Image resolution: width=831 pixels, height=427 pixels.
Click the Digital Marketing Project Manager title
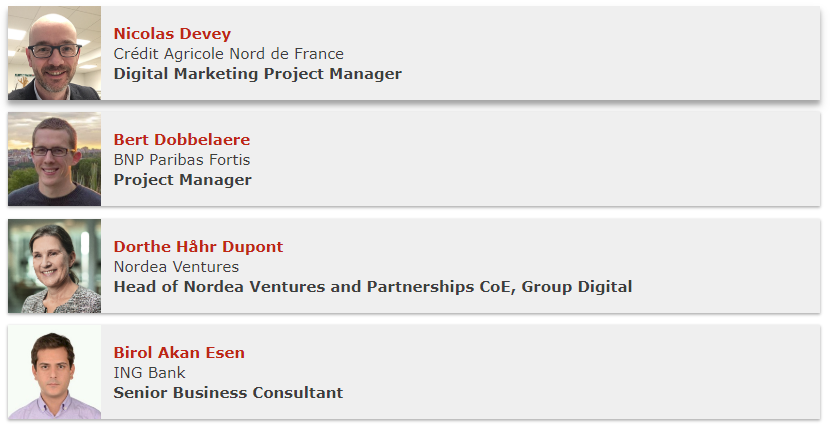(x=258, y=74)
